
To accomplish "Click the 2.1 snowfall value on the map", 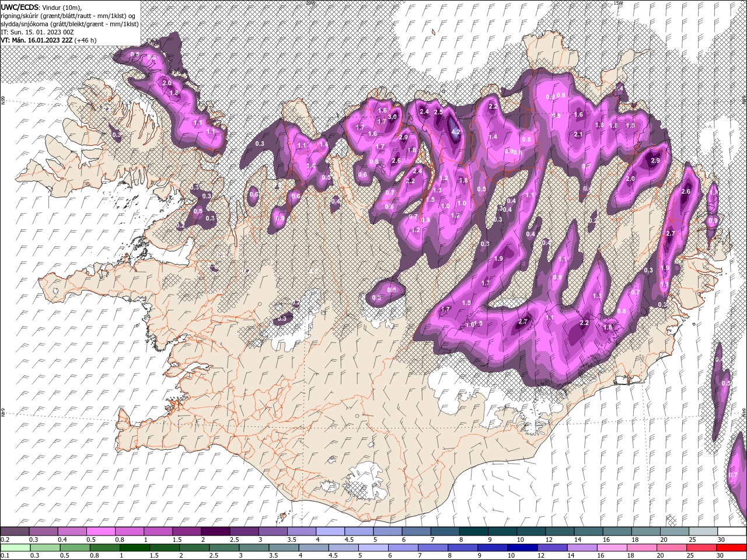I will pos(579,134).
